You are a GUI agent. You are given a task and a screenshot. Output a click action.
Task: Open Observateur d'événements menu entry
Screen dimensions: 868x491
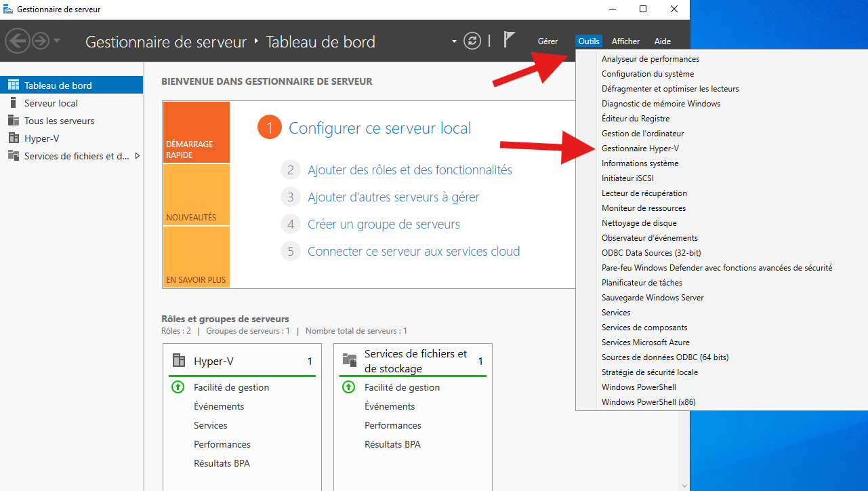point(649,238)
